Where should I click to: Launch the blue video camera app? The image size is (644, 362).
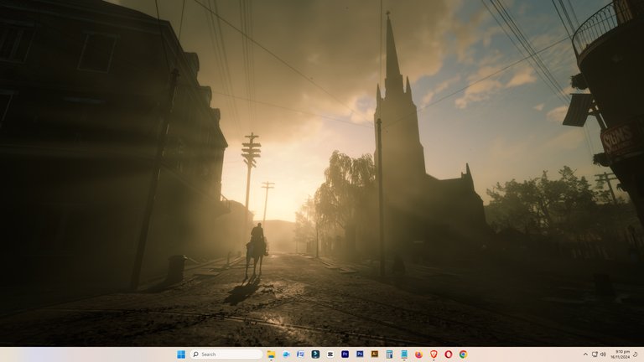(286, 354)
